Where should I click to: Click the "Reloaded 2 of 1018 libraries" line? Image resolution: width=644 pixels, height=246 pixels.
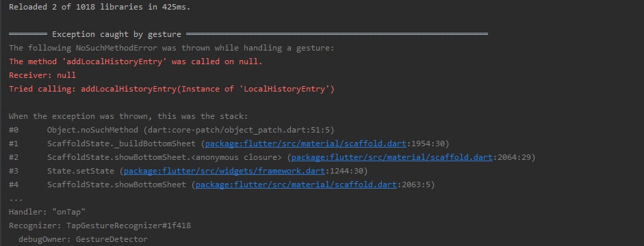click(x=100, y=7)
